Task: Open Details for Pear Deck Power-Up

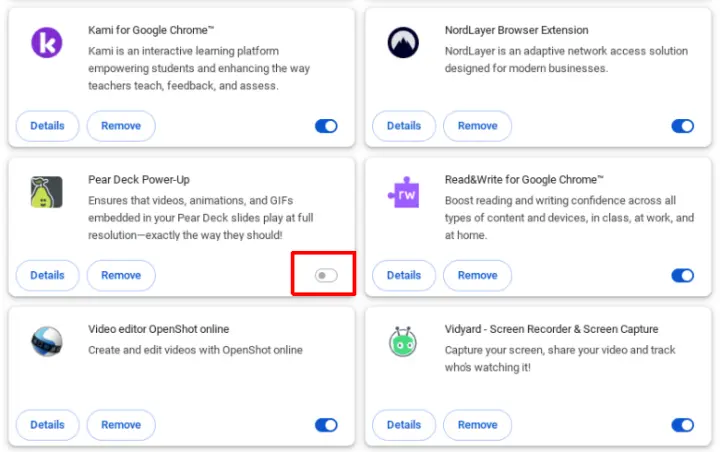Action: (47, 275)
